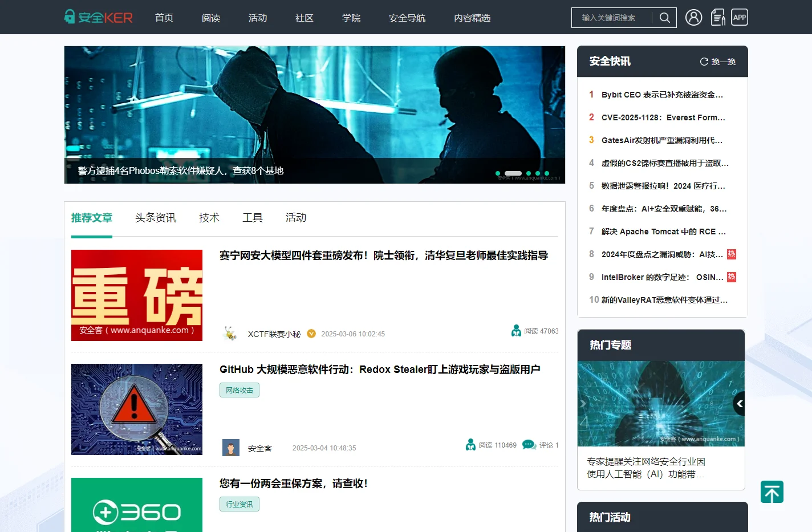
Task: Click the 安全KER site logo
Action: (x=99, y=17)
